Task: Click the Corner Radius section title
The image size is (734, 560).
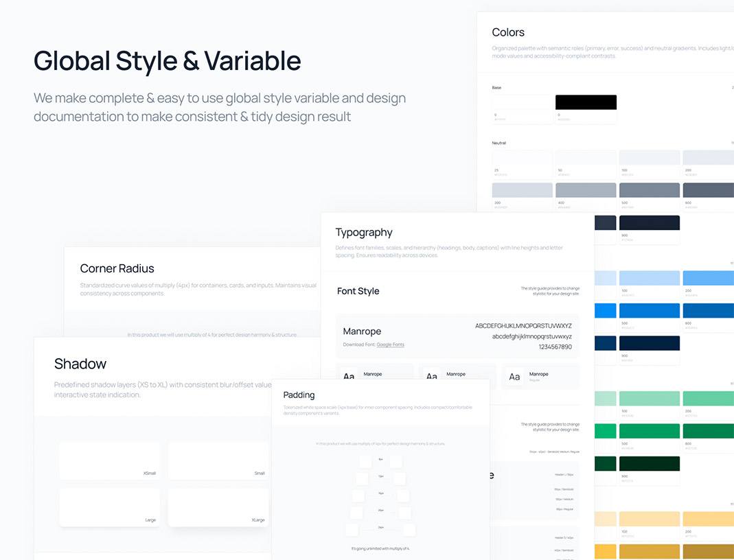Action: pos(117,268)
